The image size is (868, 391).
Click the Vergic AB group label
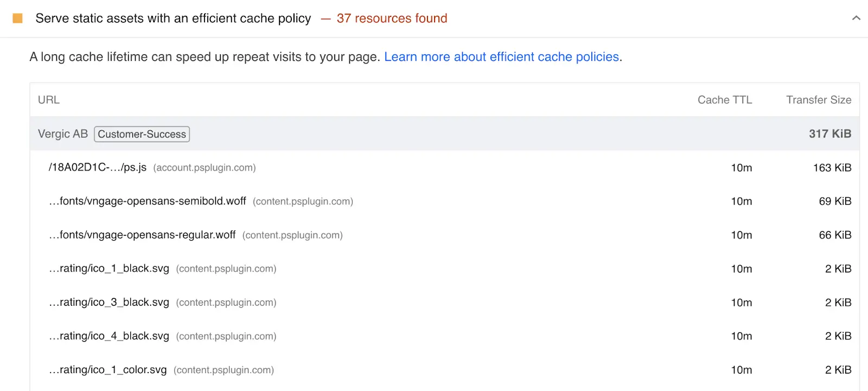pos(63,134)
